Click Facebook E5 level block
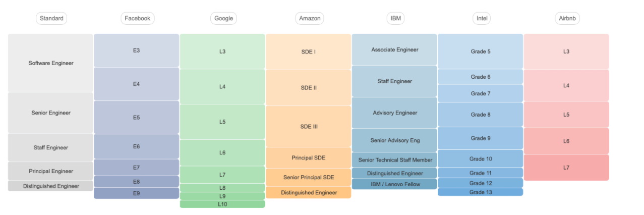 point(136,117)
